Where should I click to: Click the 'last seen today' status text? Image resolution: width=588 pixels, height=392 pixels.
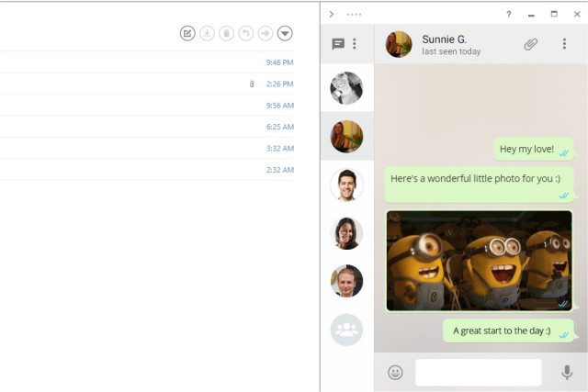[451, 51]
